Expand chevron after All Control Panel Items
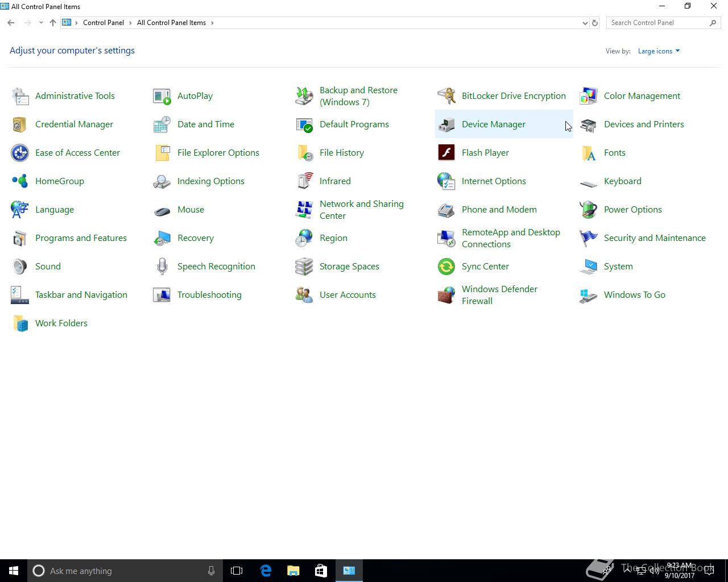Image resolution: width=728 pixels, height=582 pixels. point(213,23)
